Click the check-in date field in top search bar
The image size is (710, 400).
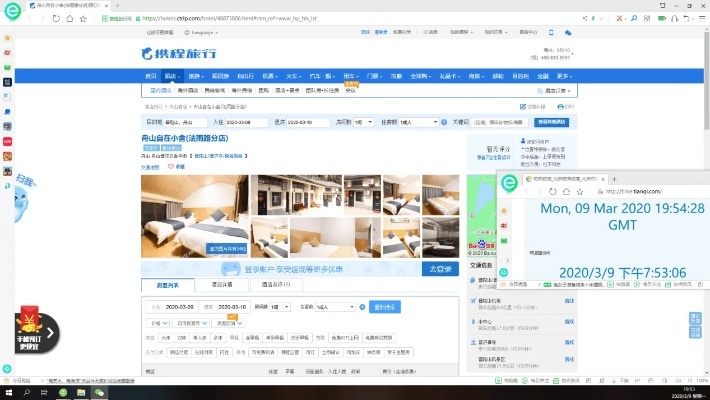[247, 122]
